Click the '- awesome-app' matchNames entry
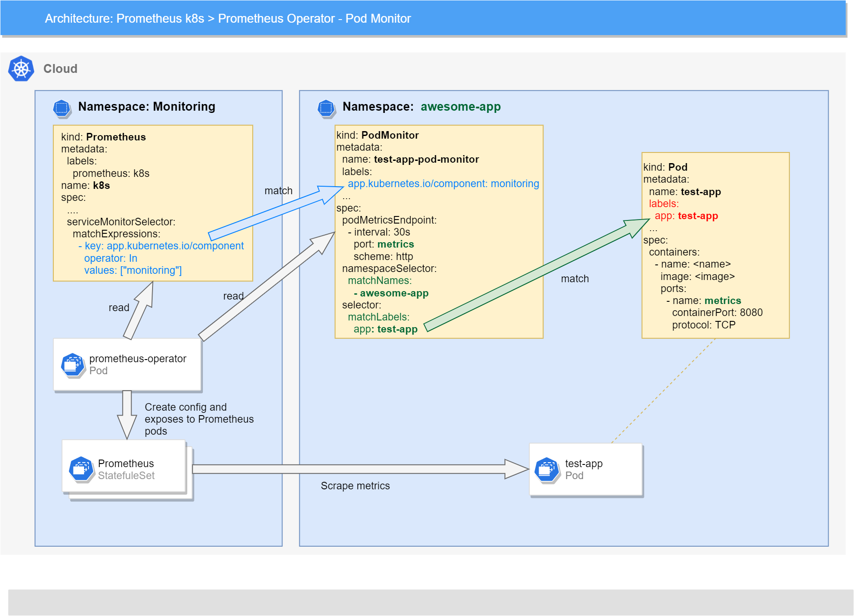This screenshot has width=854, height=616. coord(391,293)
